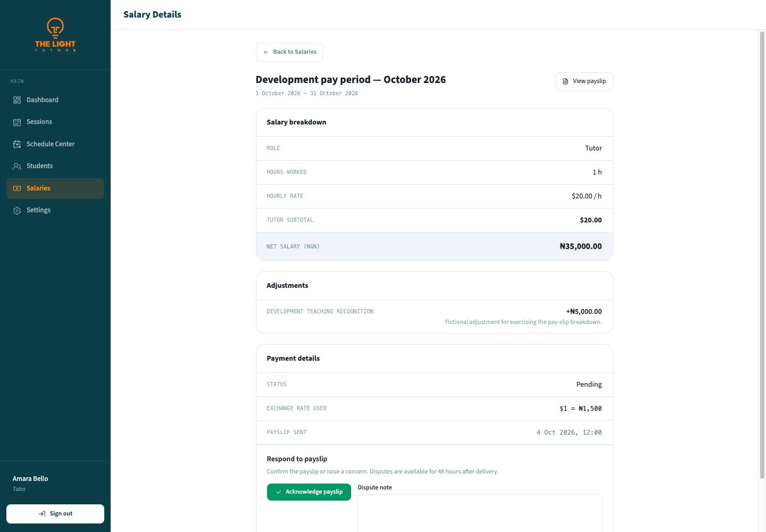Screen dimensions: 766x532
Task: Click the Fictional adjustment description text
Action: pos(523,322)
